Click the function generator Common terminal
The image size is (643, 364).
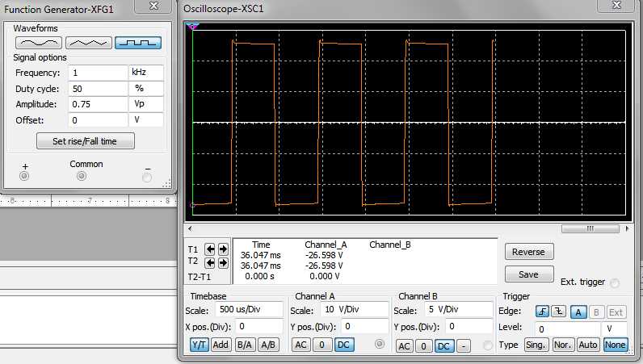82,176
